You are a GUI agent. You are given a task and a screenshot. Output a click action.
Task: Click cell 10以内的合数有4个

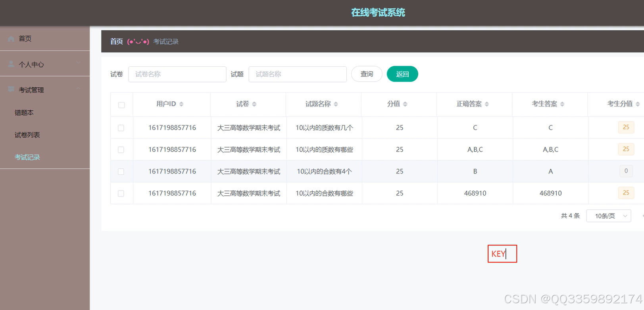tap(324, 171)
